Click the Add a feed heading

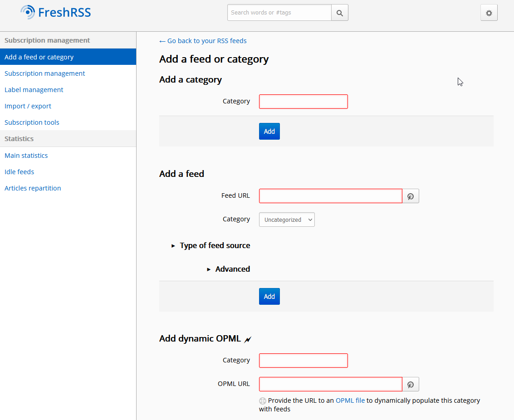point(181,174)
